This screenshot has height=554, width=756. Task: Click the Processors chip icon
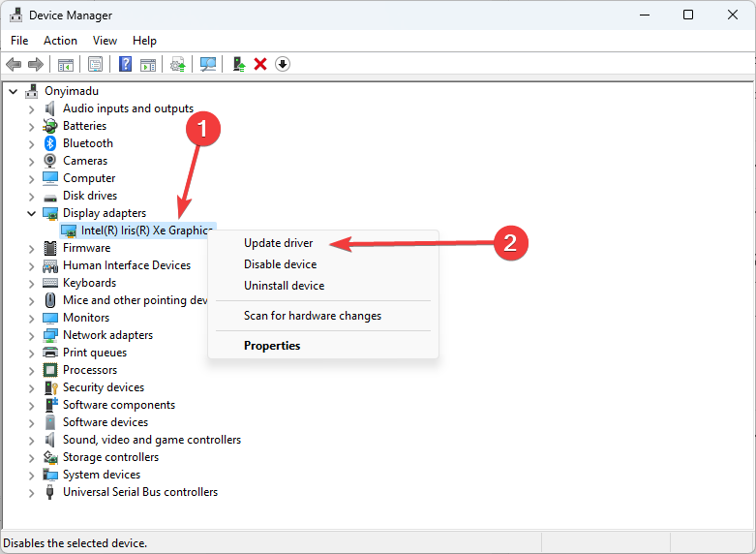[50, 370]
